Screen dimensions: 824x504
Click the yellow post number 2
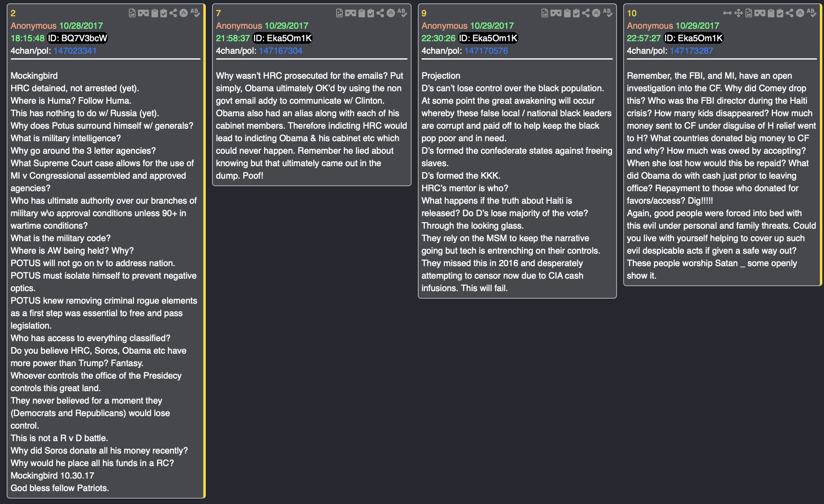[x=13, y=13]
